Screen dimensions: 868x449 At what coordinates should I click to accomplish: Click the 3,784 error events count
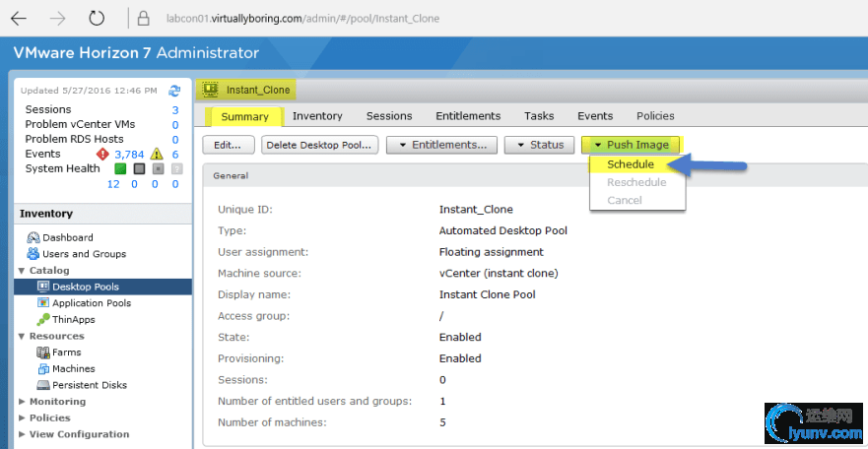coord(129,155)
